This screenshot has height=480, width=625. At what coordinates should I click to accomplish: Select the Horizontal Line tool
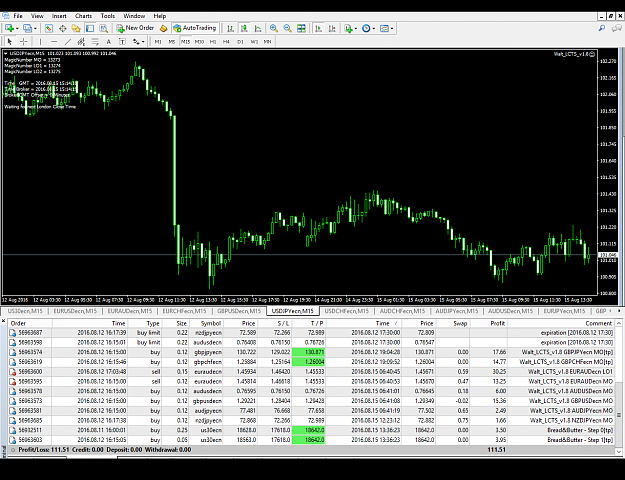pos(54,41)
